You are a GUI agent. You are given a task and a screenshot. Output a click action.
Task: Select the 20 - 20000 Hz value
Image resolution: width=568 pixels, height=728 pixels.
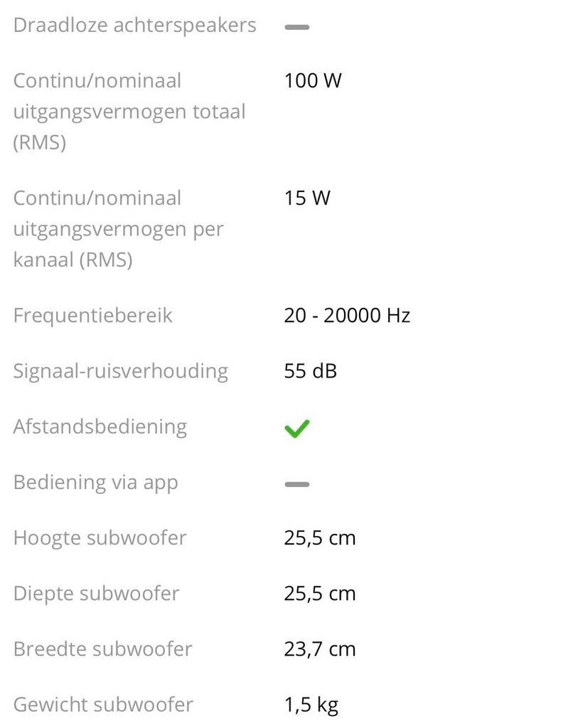coord(347,315)
